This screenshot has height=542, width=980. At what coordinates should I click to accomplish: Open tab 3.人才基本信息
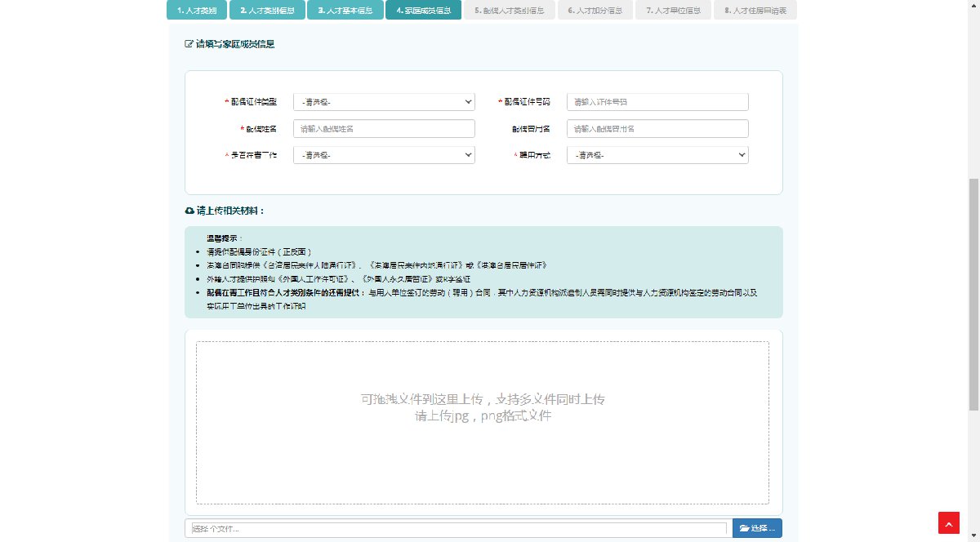(345, 11)
